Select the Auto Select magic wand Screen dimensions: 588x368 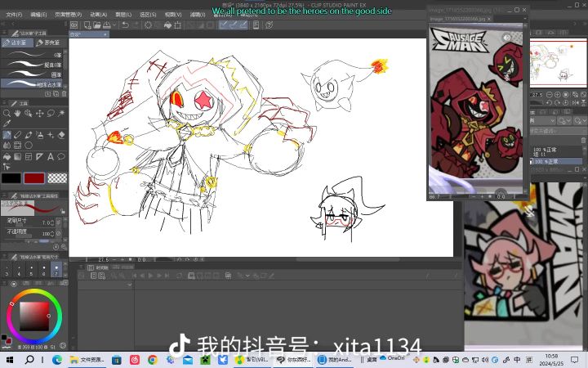click(61, 113)
